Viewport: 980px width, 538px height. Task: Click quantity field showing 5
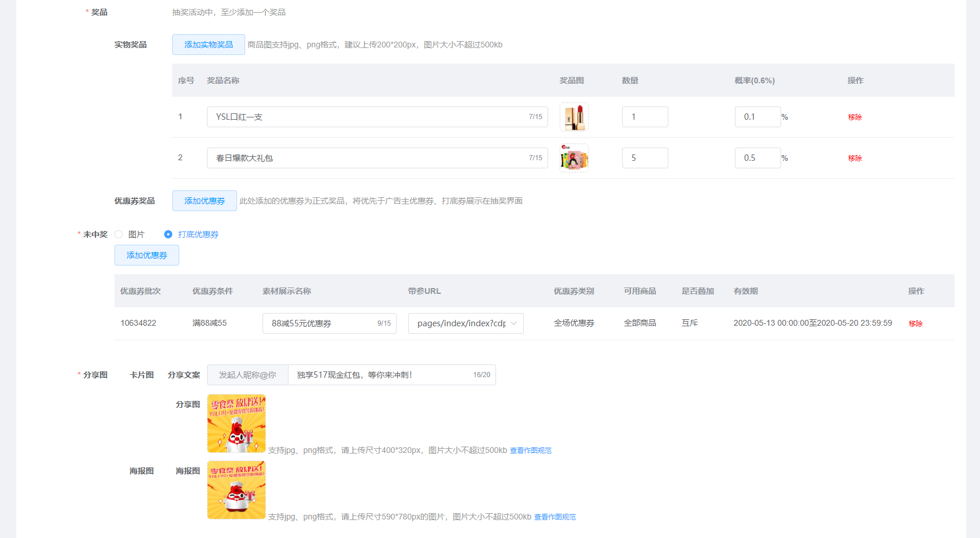[x=645, y=158]
